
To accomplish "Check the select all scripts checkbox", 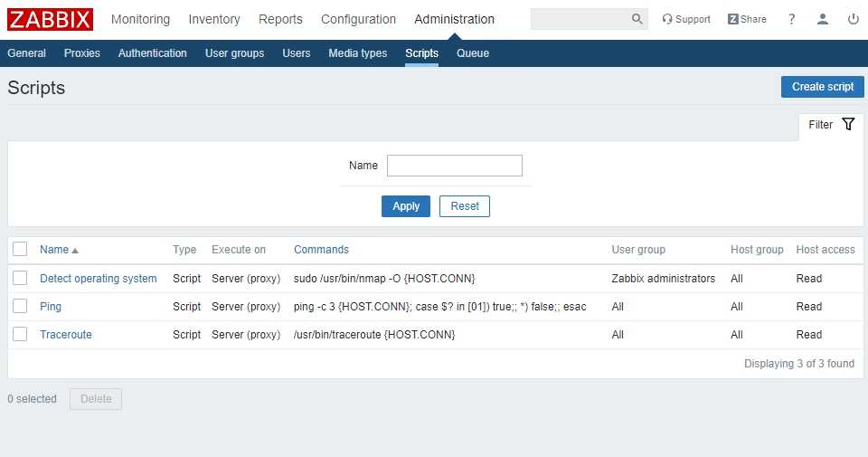I will pyautogui.click(x=21, y=250).
